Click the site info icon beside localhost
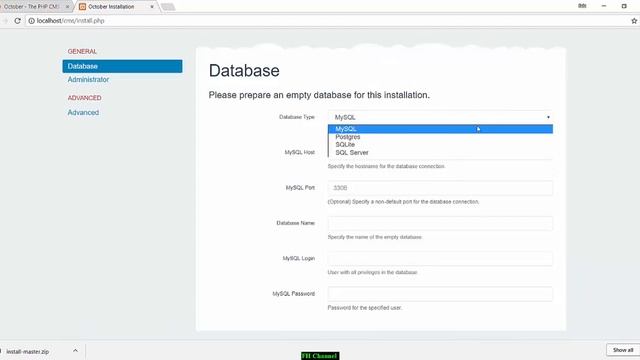 pos(31,20)
